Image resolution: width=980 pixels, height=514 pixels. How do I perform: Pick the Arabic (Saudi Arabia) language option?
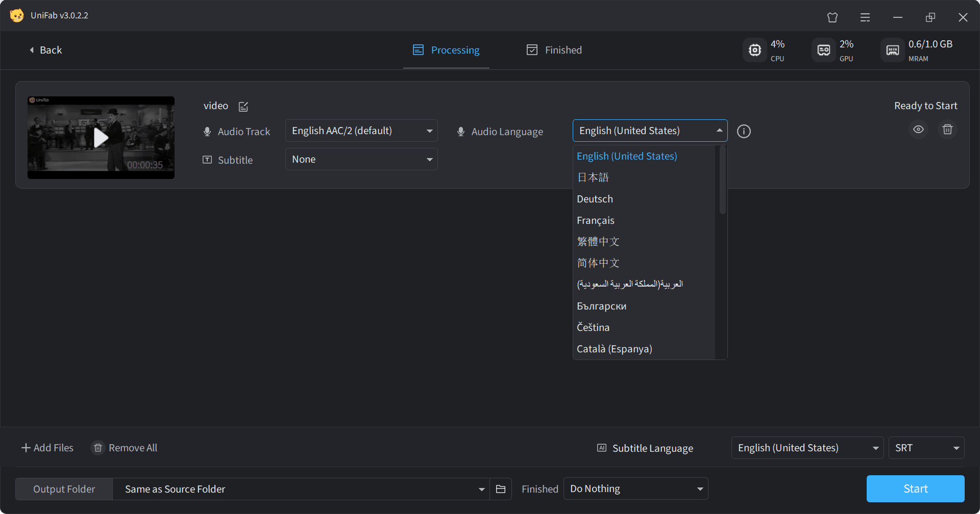(644, 285)
